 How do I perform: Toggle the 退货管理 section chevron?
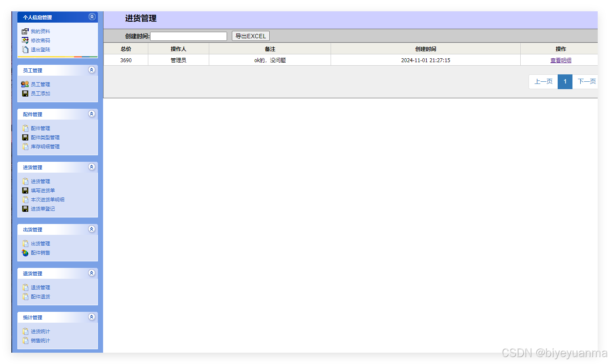tap(92, 273)
